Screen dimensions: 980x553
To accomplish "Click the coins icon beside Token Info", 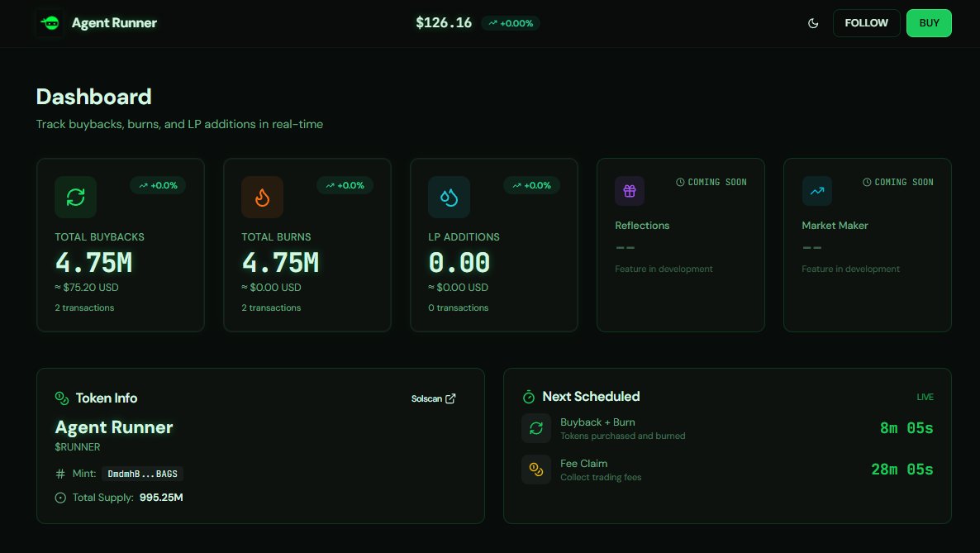I will (62, 398).
